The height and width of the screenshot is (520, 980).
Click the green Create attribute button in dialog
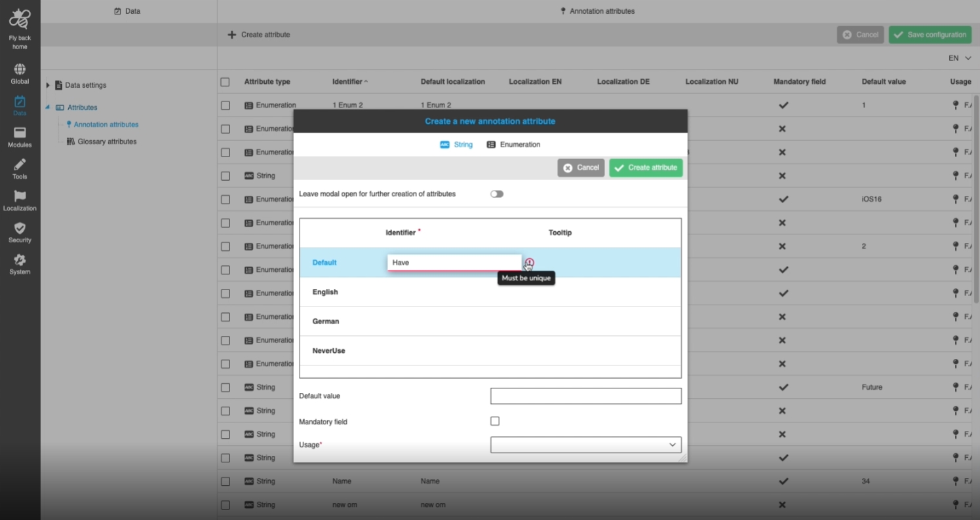pyautogui.click(x=646, y=168)
